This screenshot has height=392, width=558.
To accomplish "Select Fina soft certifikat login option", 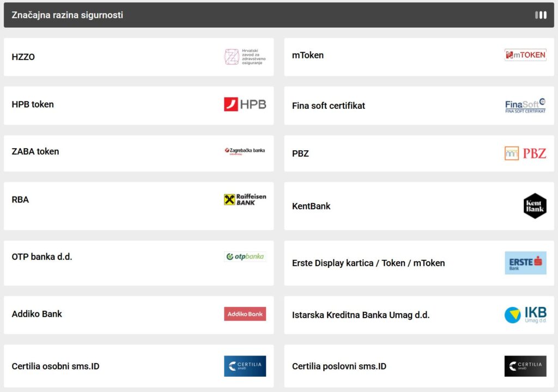I will tap(329, 106).
